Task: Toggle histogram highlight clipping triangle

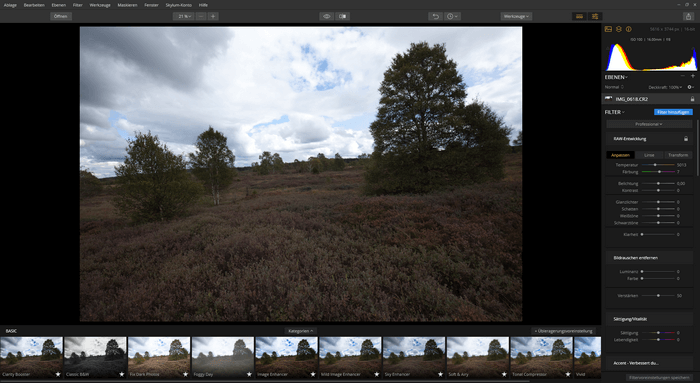Action: 694,47
